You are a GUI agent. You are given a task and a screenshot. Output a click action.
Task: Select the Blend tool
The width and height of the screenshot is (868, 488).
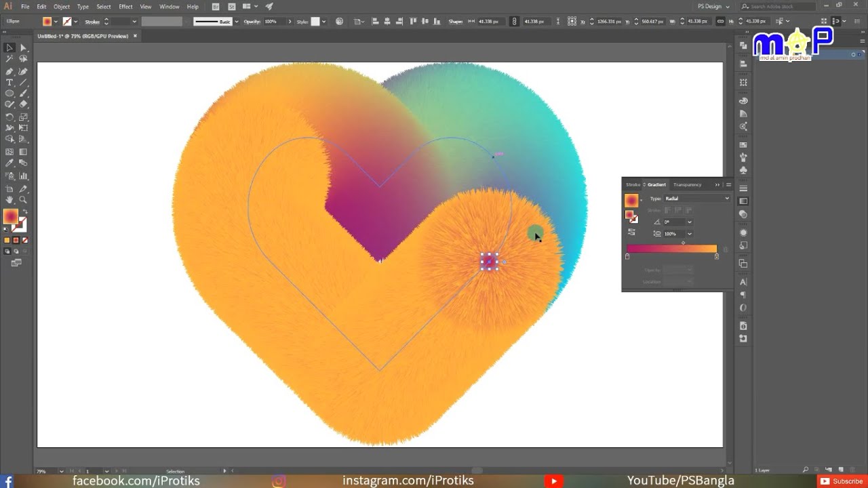pyautogui.click(x=23, y=163)
